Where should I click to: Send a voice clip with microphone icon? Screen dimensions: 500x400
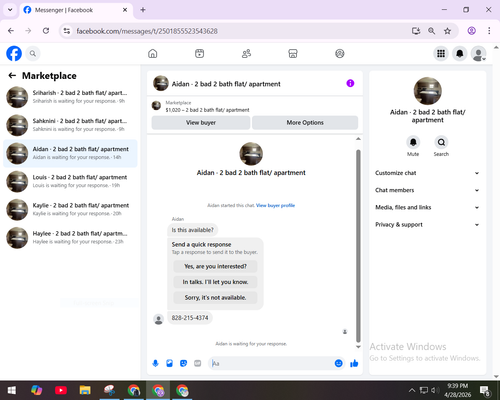point(155,363)
